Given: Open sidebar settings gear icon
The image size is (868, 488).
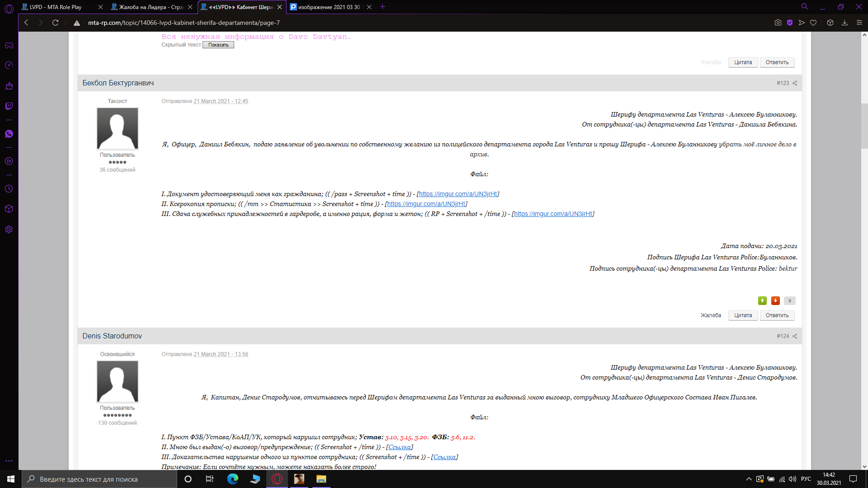Looking at the screenshot, I should 9,230.
